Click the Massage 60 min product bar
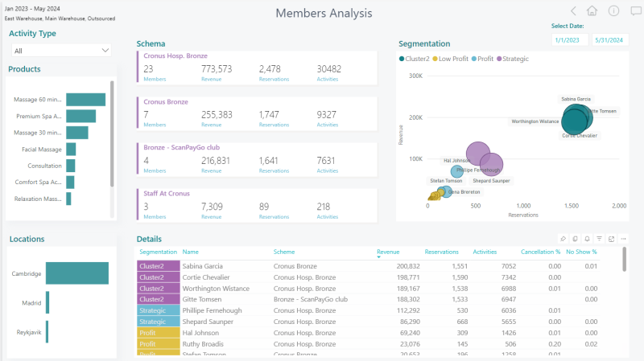The width and height of the screenshot is (644, 361). click(x=86, y=100)
